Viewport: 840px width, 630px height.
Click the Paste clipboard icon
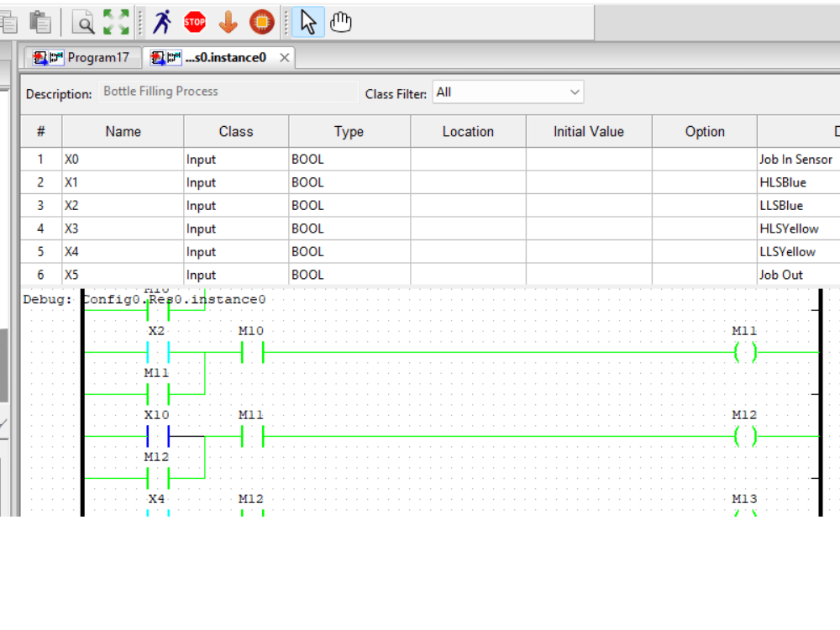39,22
